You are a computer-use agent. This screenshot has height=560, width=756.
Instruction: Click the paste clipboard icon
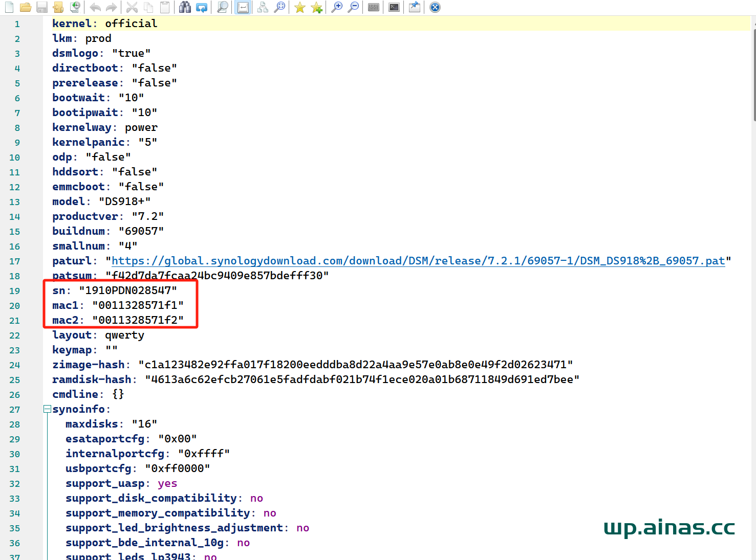(165, 7)
